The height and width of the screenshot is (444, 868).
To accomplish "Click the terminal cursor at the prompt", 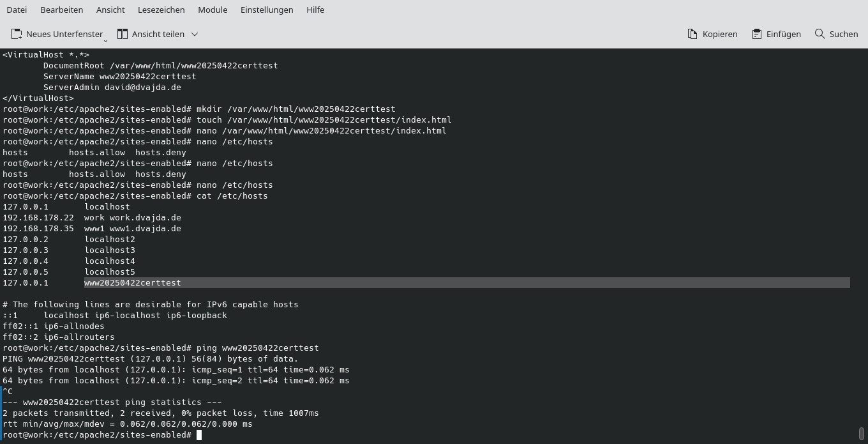I will [x=198, y=435].
